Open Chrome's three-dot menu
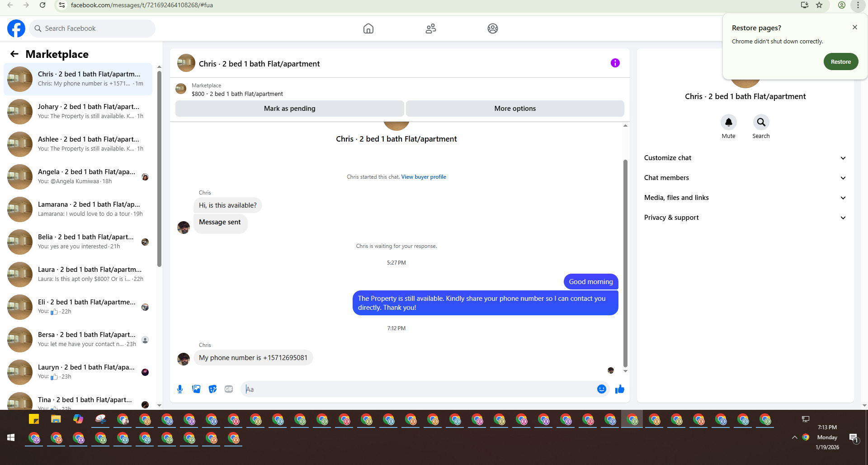Screen dimensions: 868x465 (858, 5)
